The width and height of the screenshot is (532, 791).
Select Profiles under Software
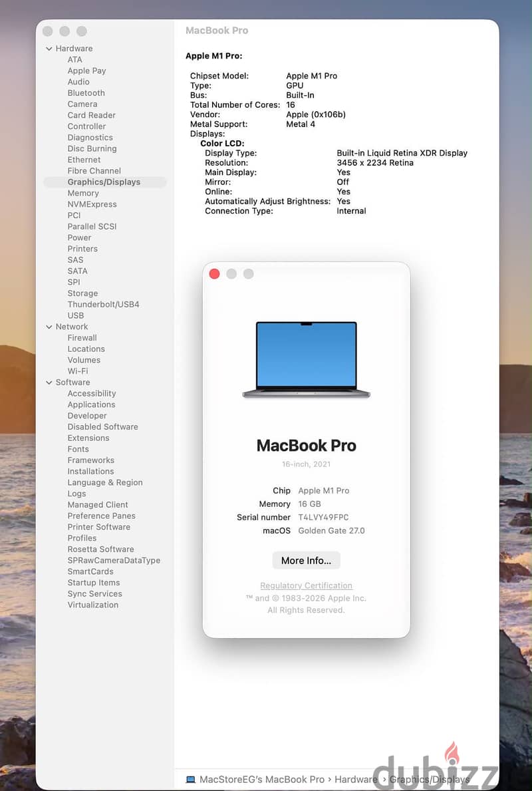(82, 538)
